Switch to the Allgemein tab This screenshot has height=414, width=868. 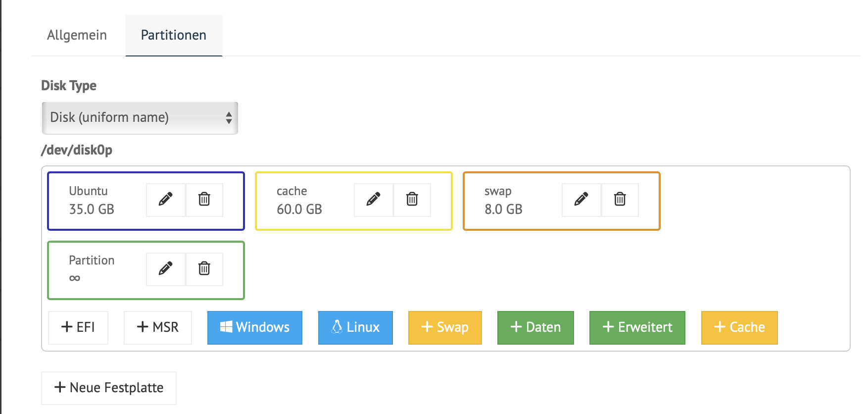pos(77,35)
